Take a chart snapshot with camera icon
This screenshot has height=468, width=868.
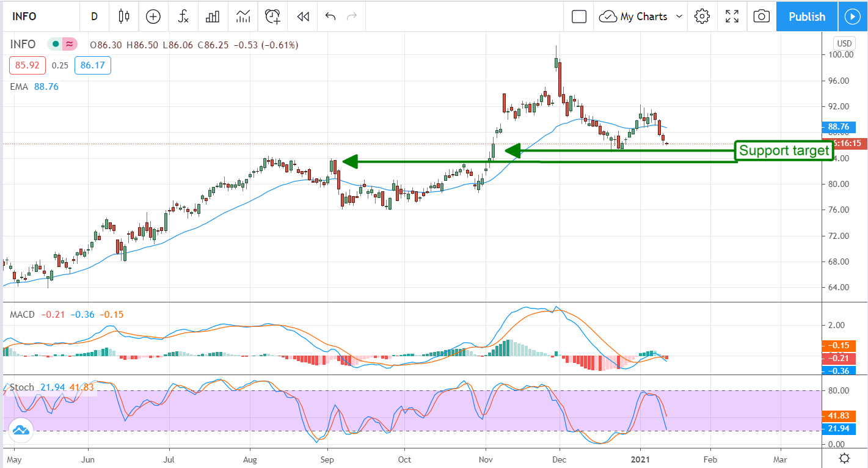coord(761,16)
